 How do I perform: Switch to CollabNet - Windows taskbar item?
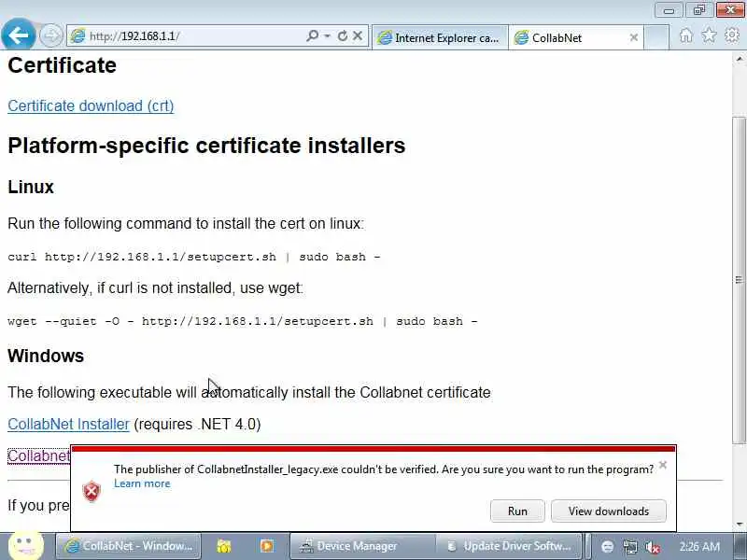(x=129, y=546)
